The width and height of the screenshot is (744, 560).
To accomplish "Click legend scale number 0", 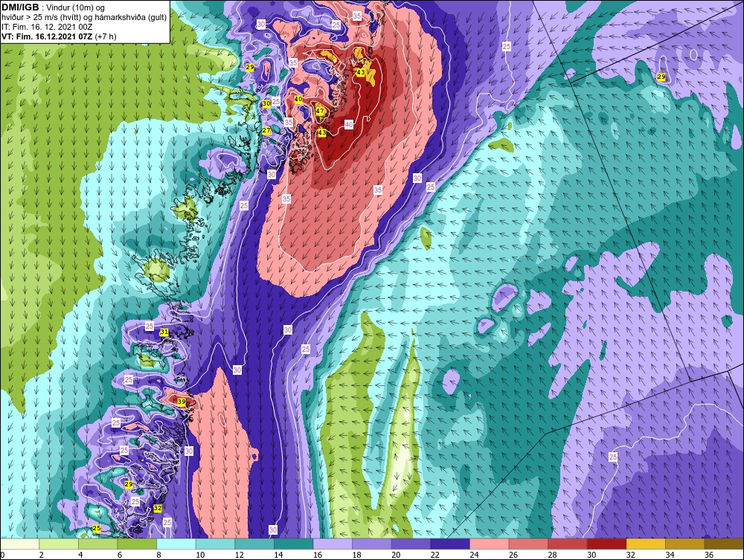I will point(2,555).
